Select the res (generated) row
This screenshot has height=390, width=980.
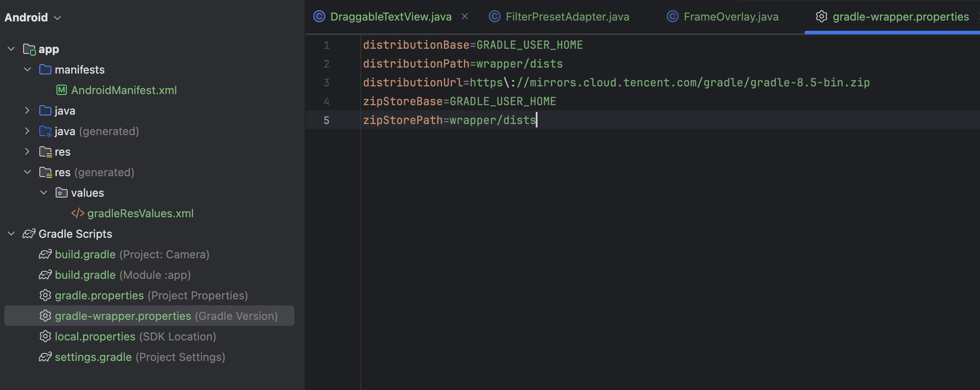click(95, 172)
